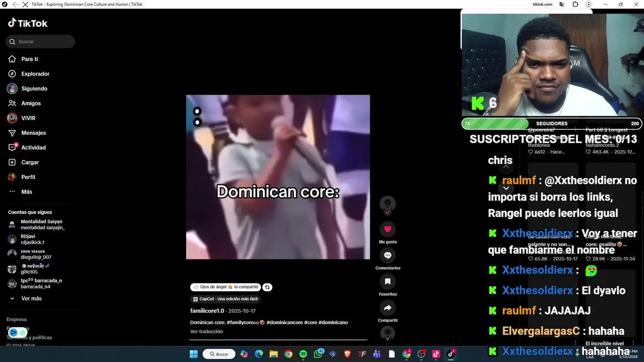Click Ver traducción under caption
The height and width of the screenshot is (362, 644).
(206, 332)
